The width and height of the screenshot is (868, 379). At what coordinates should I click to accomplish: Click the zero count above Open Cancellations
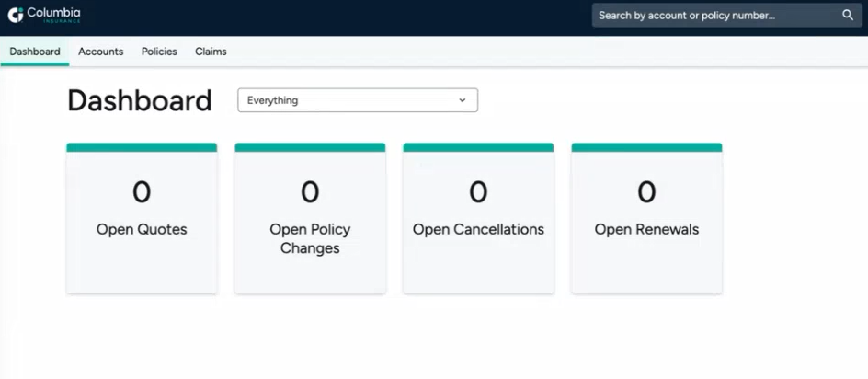click(478, 192)
